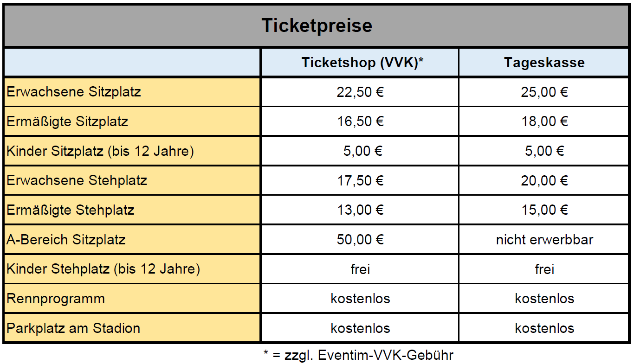Click the 16,50 € reduced seat price

tap(360, 121)
